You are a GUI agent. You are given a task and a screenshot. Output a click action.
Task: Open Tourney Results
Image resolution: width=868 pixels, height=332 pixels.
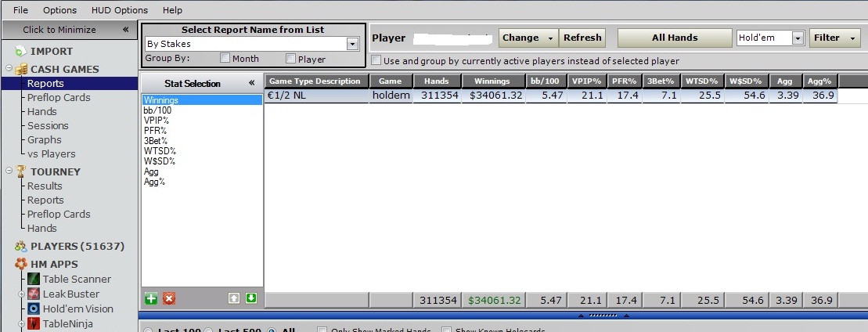[x=45, y=186]
